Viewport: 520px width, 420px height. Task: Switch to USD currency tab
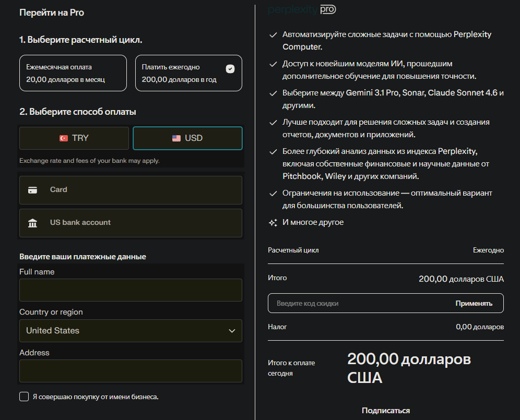tap(187, 138)
